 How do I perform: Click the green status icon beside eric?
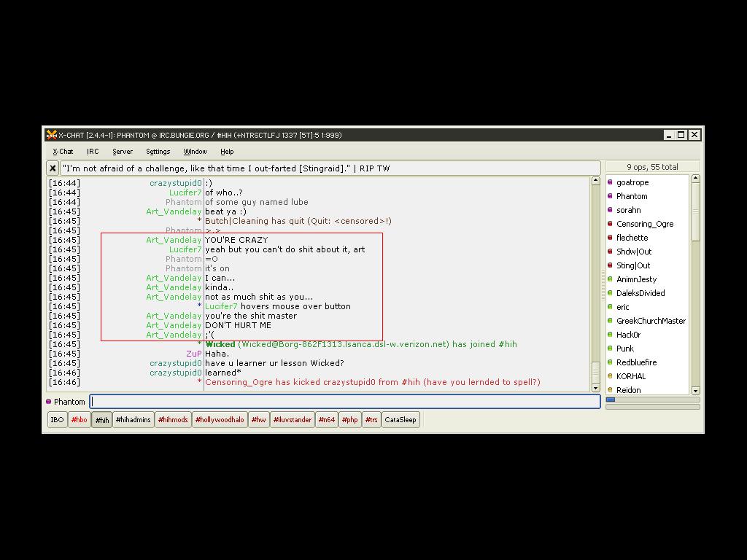pyautogui.click(x=610, y=307)
